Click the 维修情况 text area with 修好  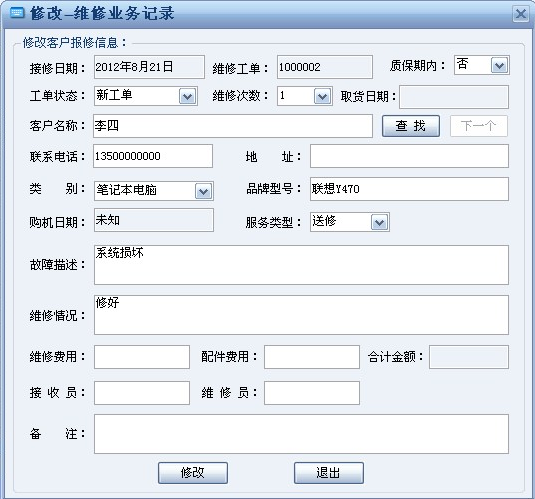301,315
